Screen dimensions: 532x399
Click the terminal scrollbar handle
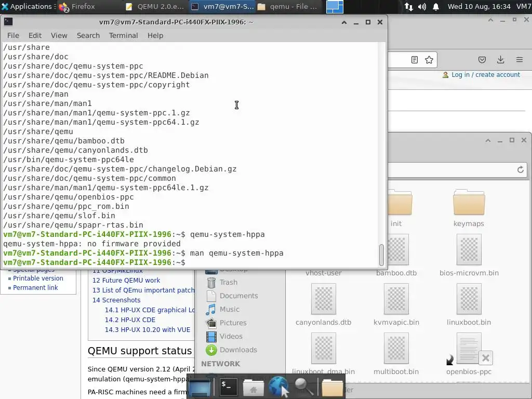(381, 255)
